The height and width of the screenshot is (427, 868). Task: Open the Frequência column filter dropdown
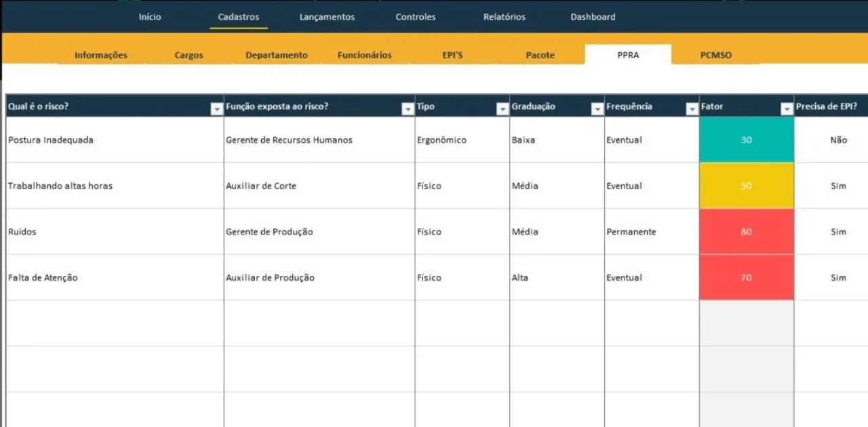coord(692,109)
